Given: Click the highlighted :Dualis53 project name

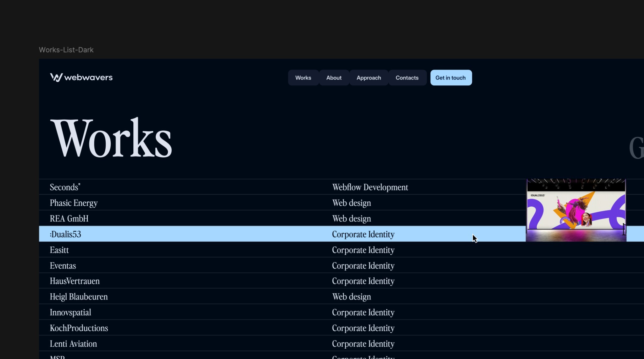Looking at the screenshot, I should [x=65, y=234].
